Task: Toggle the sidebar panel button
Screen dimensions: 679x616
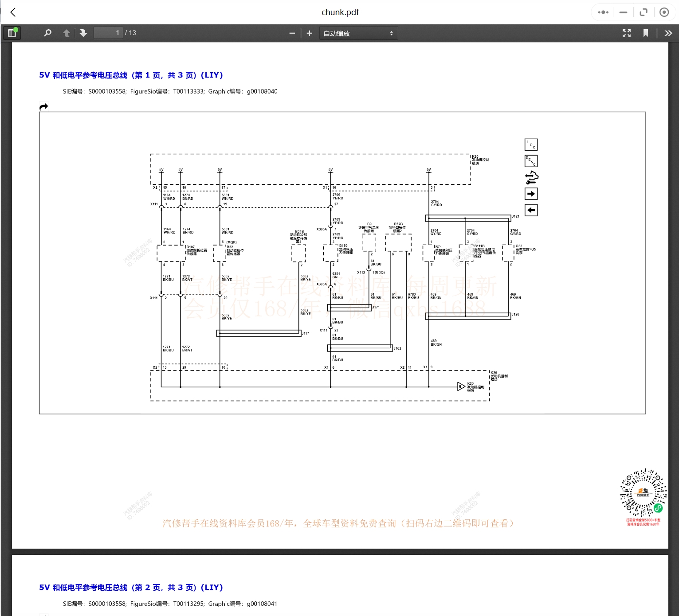Action: tap(12, 33)
